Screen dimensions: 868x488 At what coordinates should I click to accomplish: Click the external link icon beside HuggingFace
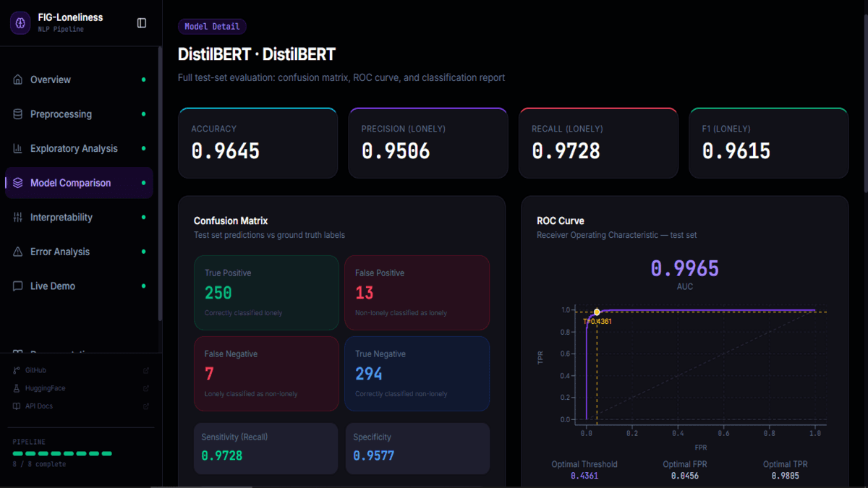coord(146,388)
